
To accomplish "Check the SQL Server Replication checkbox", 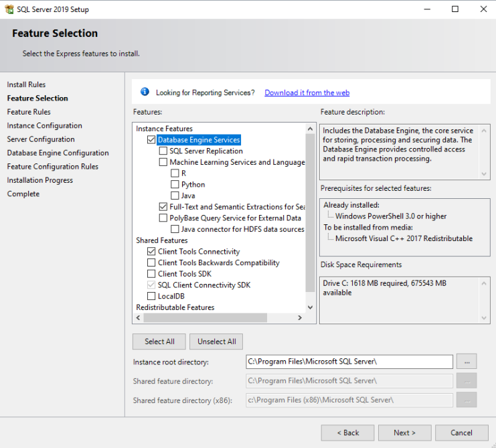I will pos(163,151).
